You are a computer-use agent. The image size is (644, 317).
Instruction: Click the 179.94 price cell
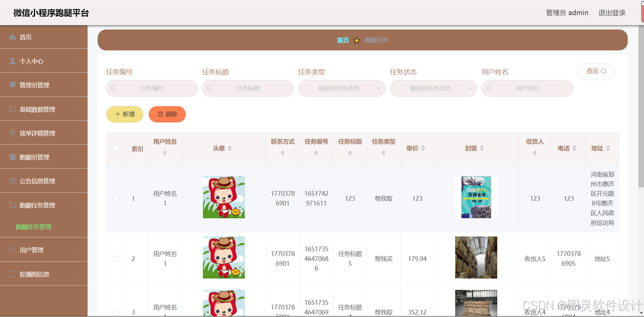(417, 259)
